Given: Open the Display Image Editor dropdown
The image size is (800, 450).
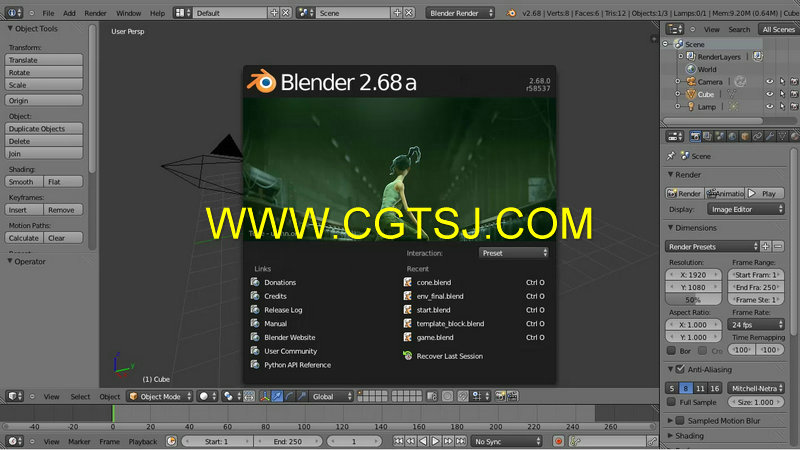Looking at the screenshot, I should click(x=746, y=209).
